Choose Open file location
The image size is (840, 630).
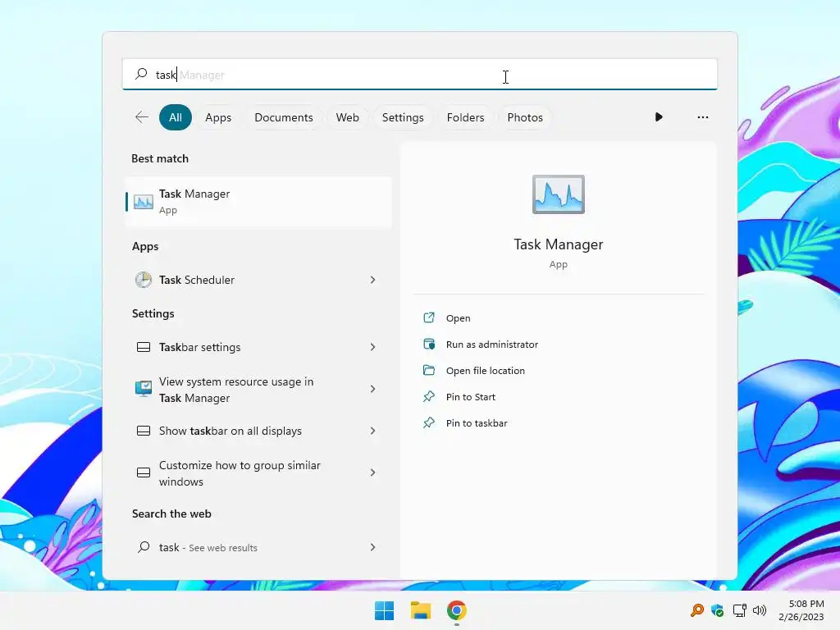coord(486,371)
